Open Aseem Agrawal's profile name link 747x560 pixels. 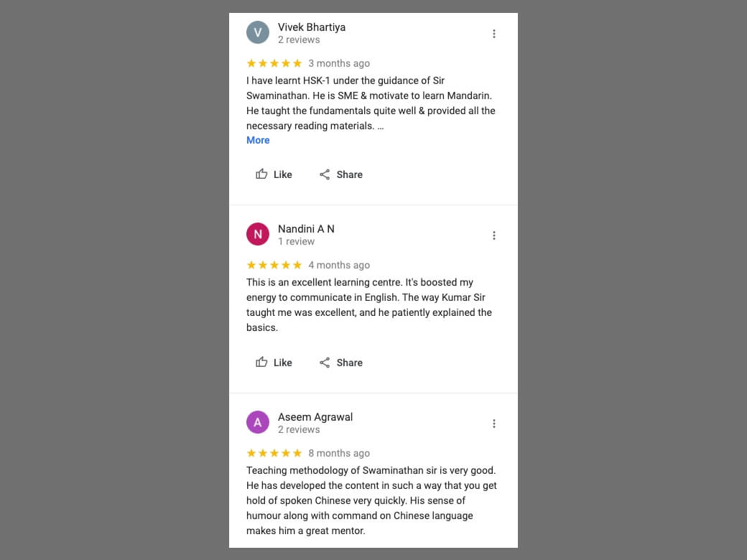[315, 417]
